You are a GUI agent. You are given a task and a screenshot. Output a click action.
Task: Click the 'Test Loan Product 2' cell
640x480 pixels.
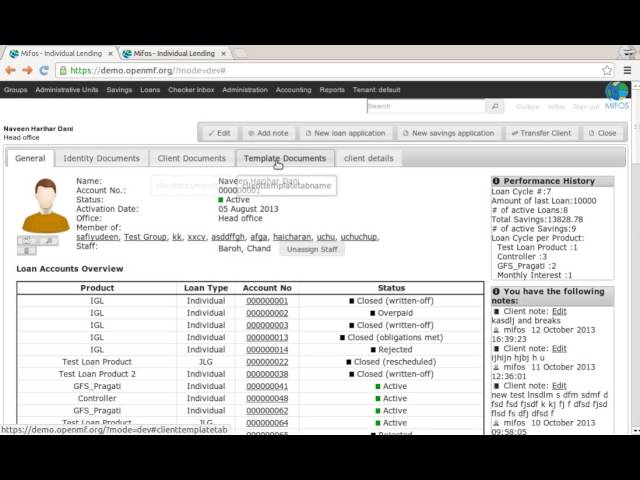coord(97,374)
